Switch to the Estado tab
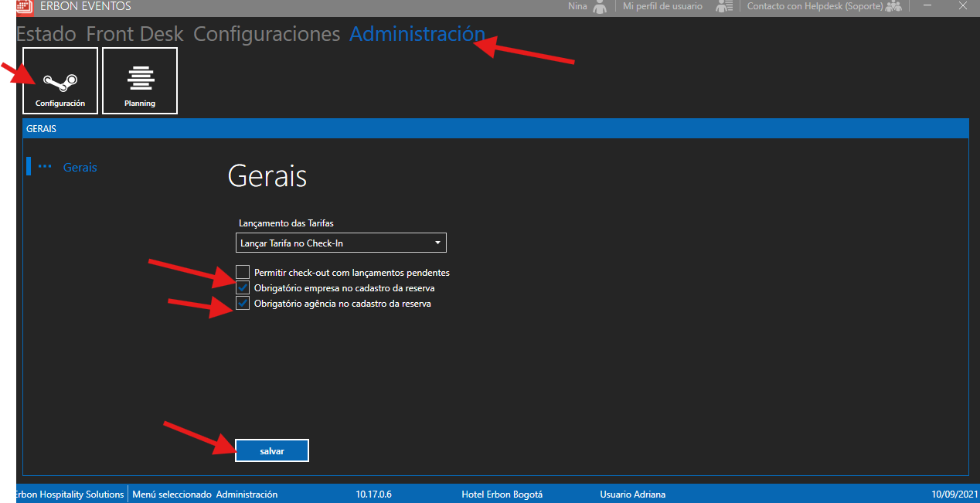The width and height of the screenshot is (980, 503). (46, 34)
